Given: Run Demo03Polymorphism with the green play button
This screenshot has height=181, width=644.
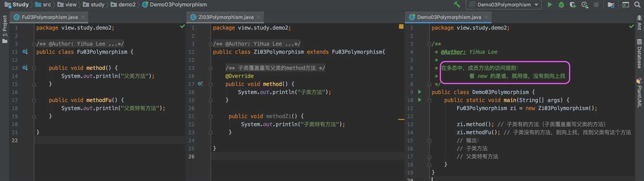Looking at the screenshot, I should point(550,4).
